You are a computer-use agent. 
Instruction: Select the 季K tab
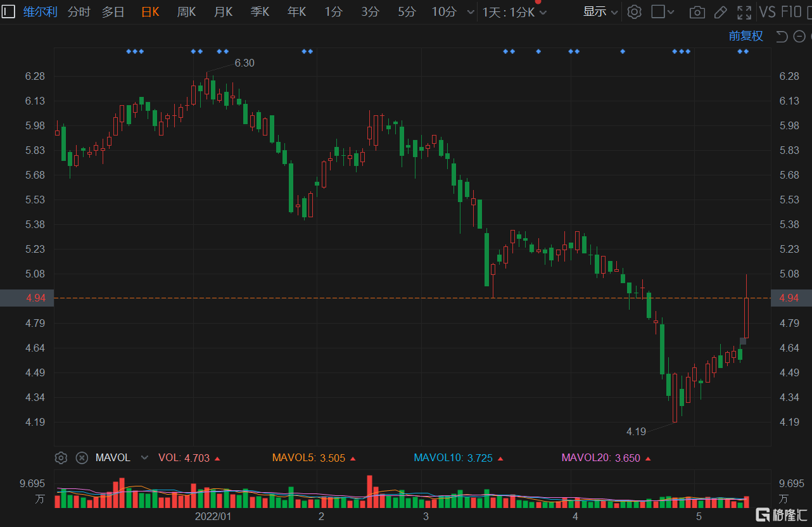tap(260, 11)
